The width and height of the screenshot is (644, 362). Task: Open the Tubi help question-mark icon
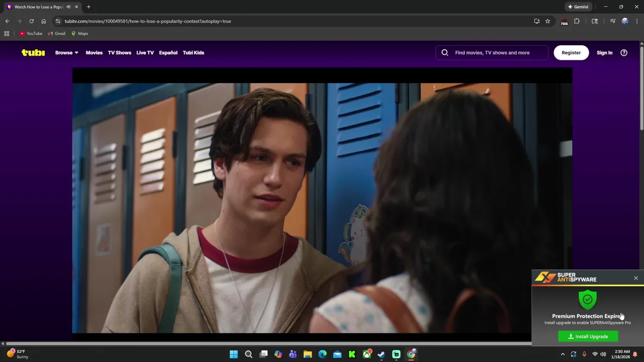point(624,52)
